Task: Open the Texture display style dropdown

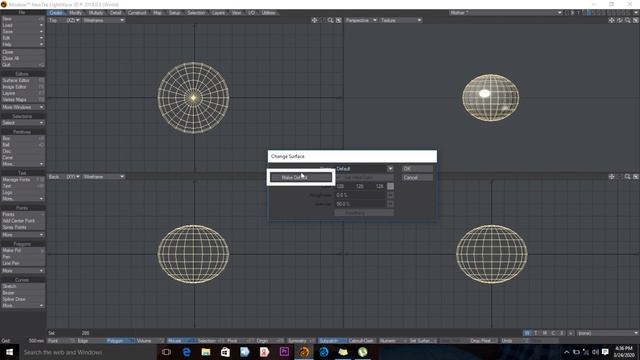Action: tap(400, 20)
